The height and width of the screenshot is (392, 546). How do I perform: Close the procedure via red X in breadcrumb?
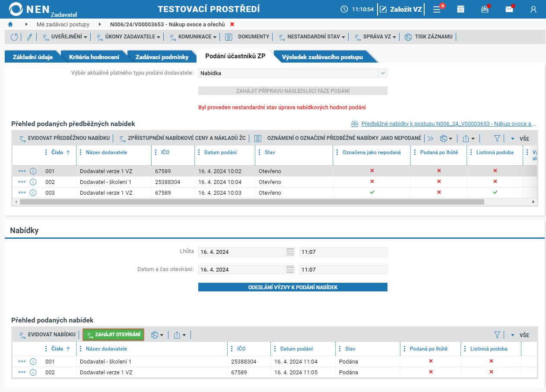coord(232,25)
